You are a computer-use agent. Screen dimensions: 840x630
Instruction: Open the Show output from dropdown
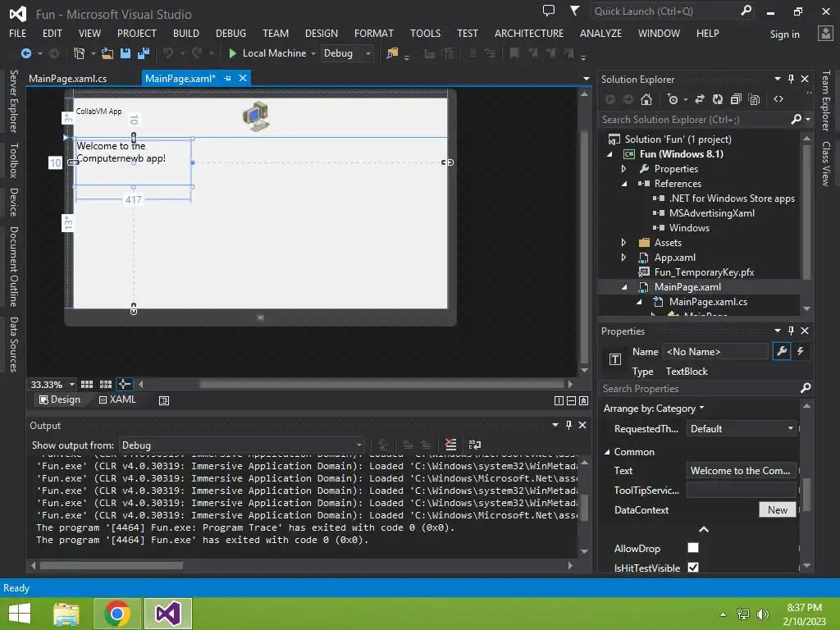click(x=242, y=445)
